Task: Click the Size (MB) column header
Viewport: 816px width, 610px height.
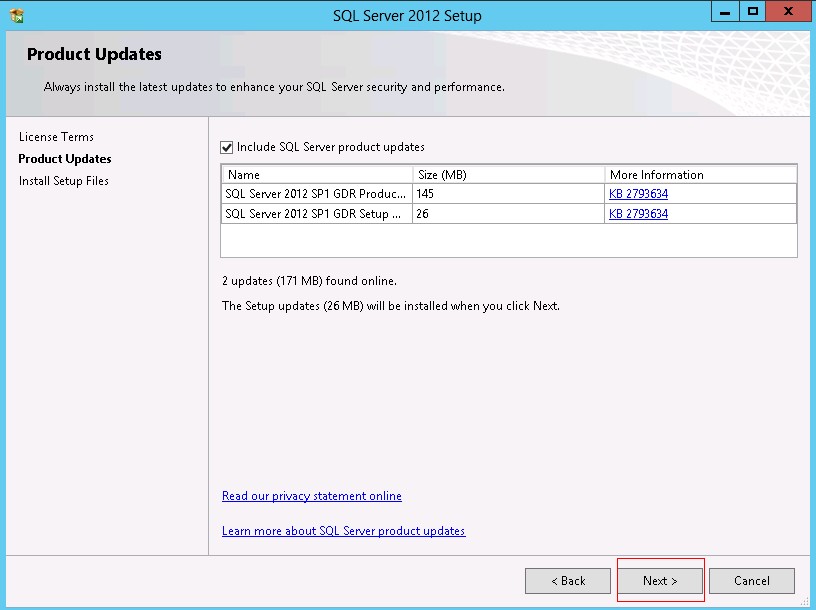Action: point(508,174)
